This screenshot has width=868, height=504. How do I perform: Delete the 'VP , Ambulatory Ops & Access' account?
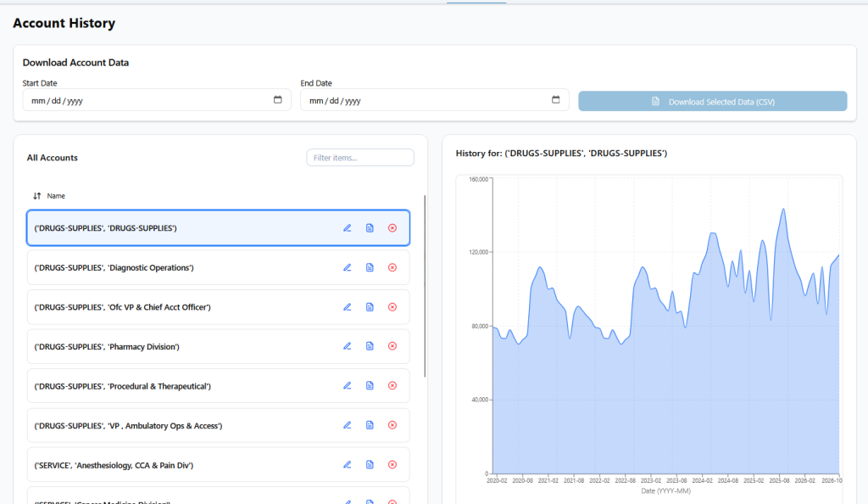click(x=392, y=425)
